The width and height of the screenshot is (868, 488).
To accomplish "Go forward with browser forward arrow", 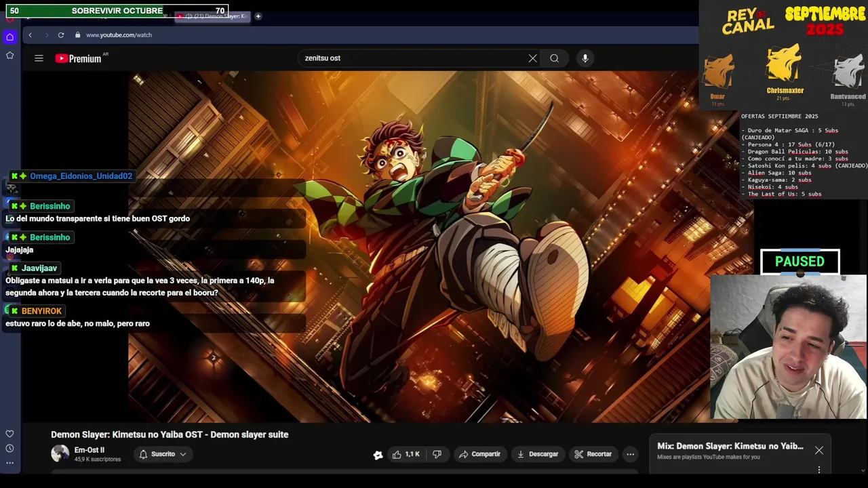I will pyautogui.click(x=46, y=35).
